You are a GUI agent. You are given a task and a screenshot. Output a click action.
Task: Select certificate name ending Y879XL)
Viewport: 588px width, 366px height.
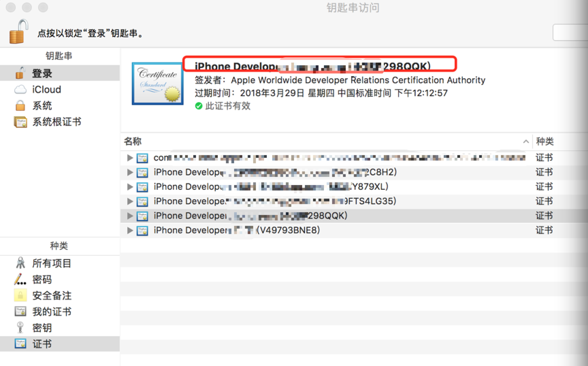(271, 186)
